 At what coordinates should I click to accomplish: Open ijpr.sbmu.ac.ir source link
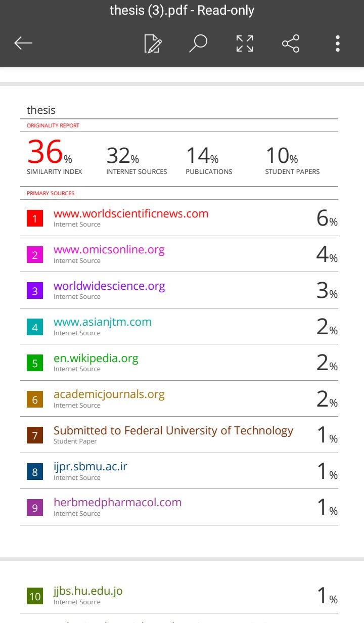pos(90,467)
